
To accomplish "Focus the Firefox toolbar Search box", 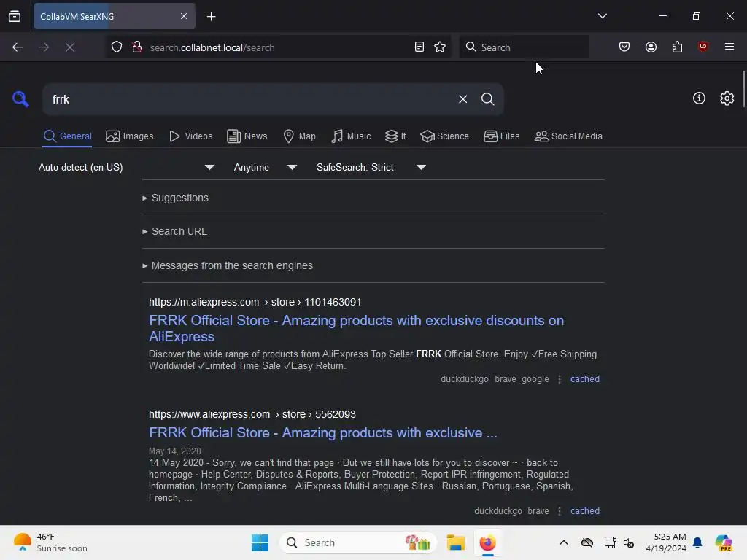I will click(524, 47).
